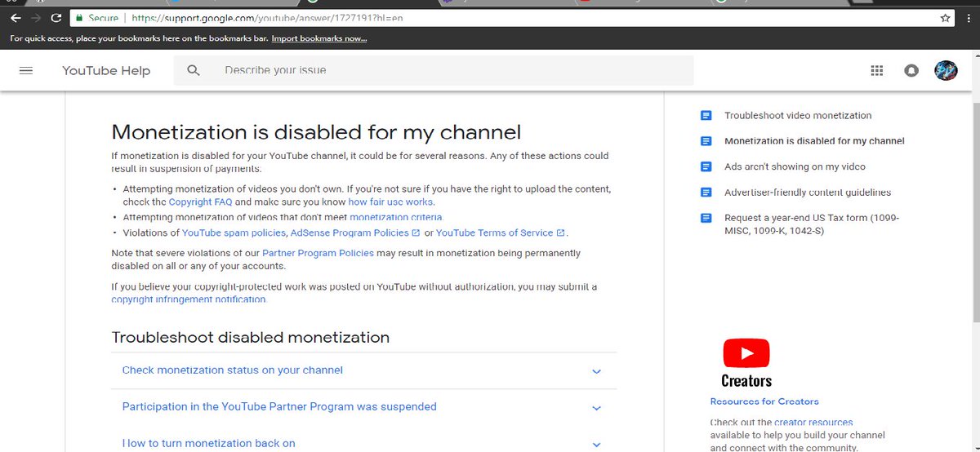Open Advertiser-friendly content guidelines
The image size is (980, 452).
click(808, 193)
